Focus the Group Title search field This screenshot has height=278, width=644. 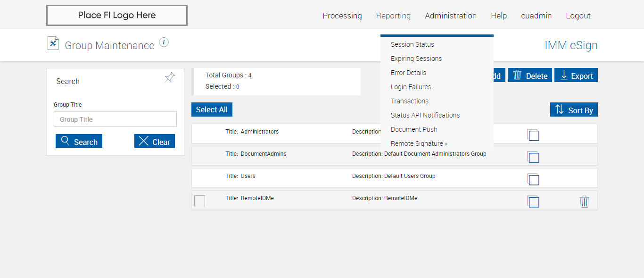tap(115, 119)
